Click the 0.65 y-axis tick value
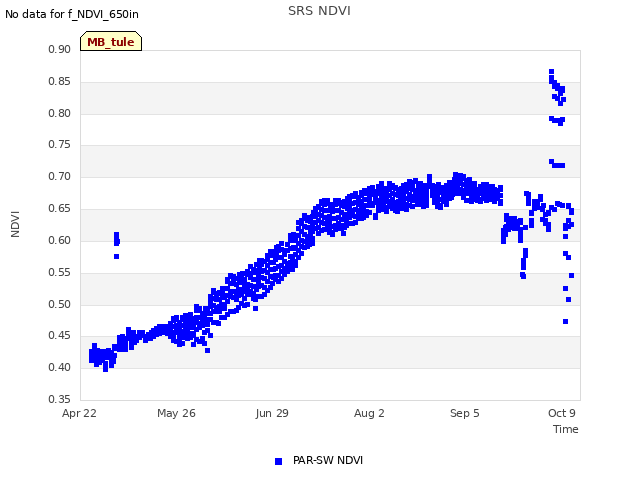 point(60,208)
